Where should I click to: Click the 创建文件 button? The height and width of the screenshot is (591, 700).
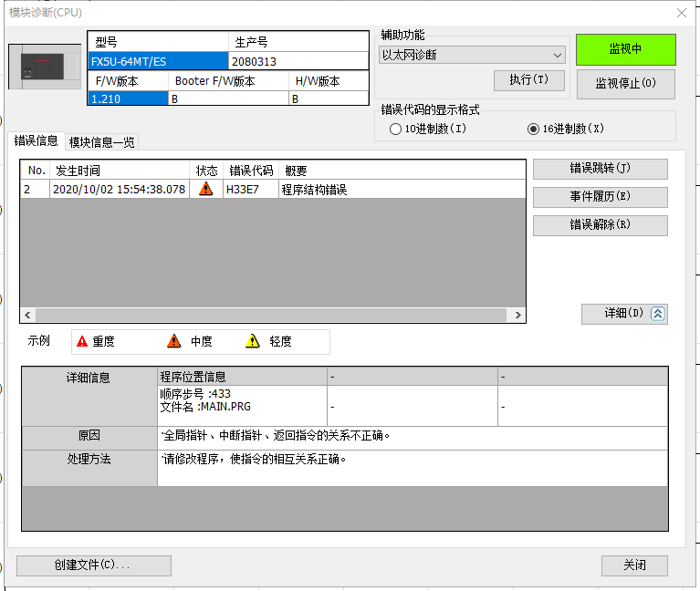(93, 565)
